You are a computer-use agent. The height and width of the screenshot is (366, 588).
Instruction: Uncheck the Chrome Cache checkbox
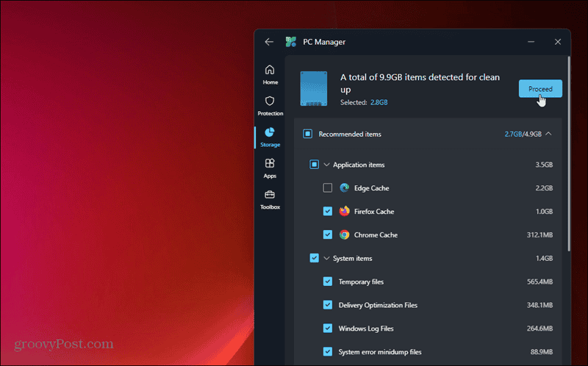coord(328,234)
